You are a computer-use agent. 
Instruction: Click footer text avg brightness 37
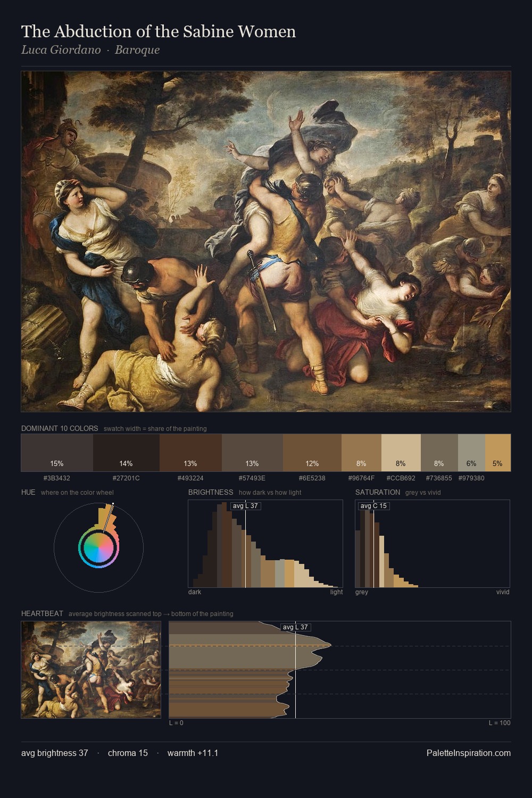pyautogui.click(x=54, y=753)
